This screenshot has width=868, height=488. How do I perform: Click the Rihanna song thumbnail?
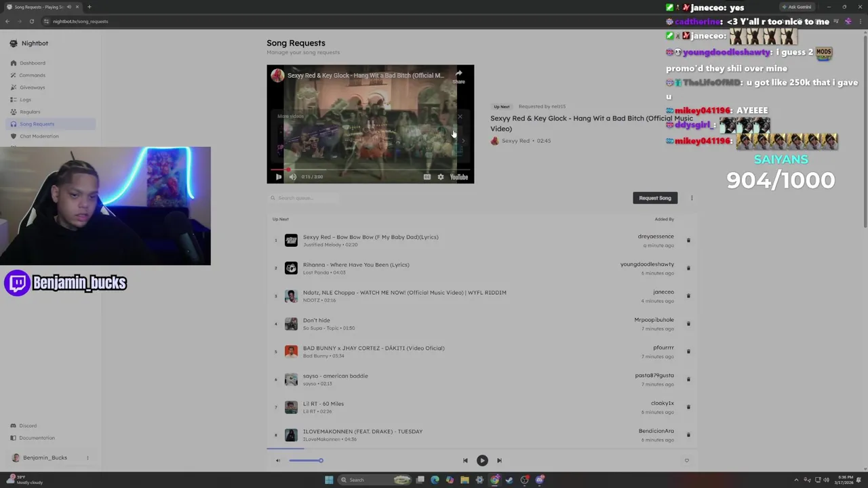291,268
